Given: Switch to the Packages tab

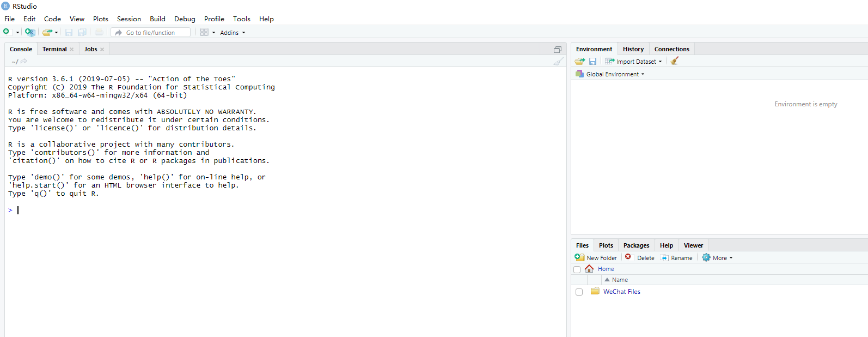Looking at the screenshot, I should (637, 245).
